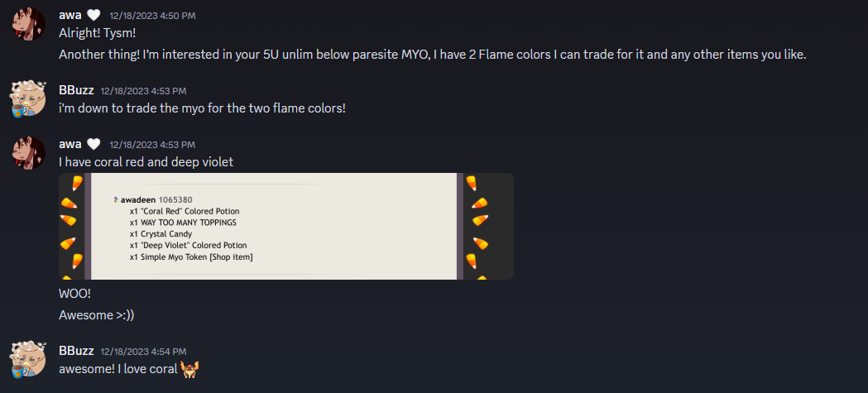Click the message about 5U unlim paresite MYO
Screen dimensions: 868x393
432,55
